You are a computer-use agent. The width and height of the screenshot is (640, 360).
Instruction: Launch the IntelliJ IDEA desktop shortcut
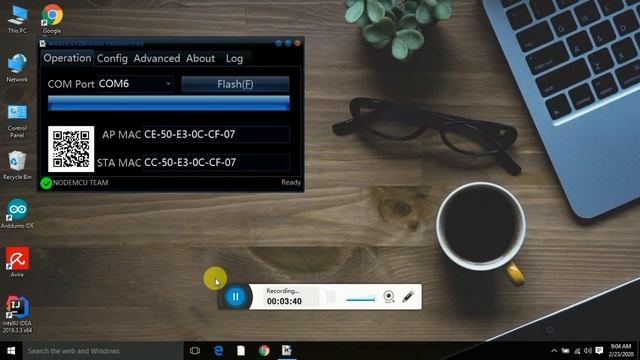17,314
